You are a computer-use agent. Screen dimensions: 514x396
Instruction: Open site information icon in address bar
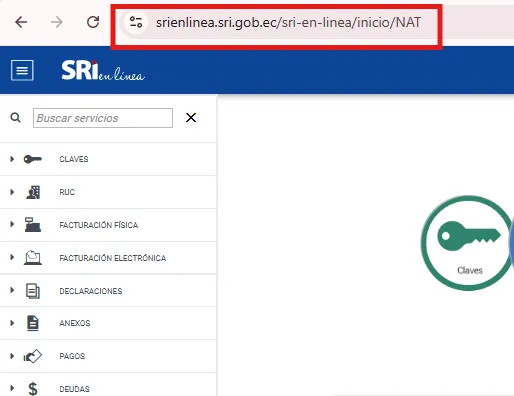tap(136, 22)
